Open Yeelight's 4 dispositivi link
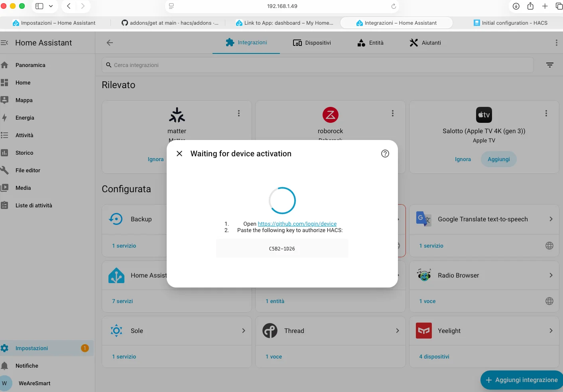Screen dimensions: 563x392 tap(434, 357)
